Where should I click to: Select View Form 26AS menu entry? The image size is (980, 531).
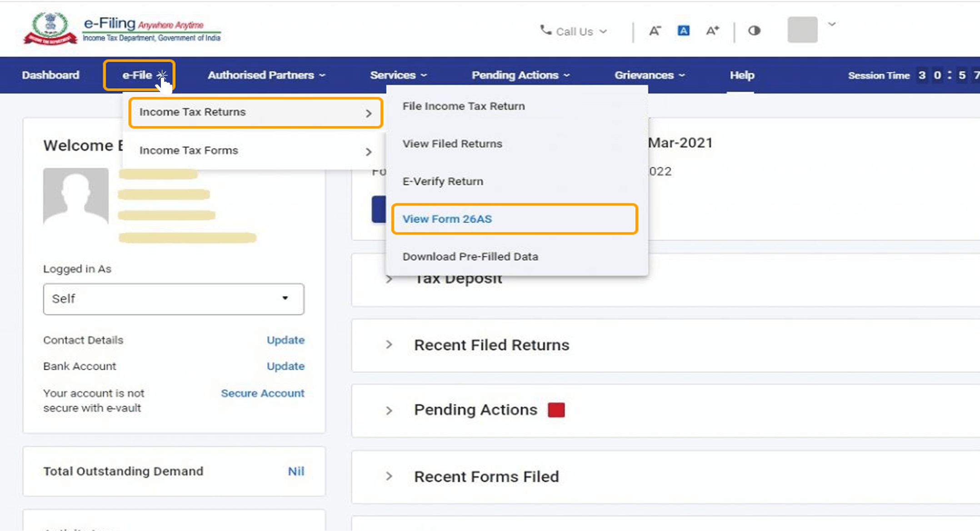tap(447, 219)
